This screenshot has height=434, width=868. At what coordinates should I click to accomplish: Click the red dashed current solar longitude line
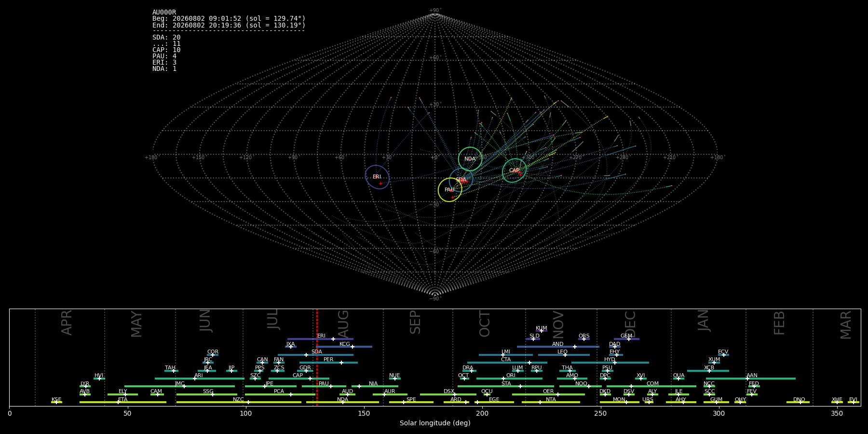[317, 357]
